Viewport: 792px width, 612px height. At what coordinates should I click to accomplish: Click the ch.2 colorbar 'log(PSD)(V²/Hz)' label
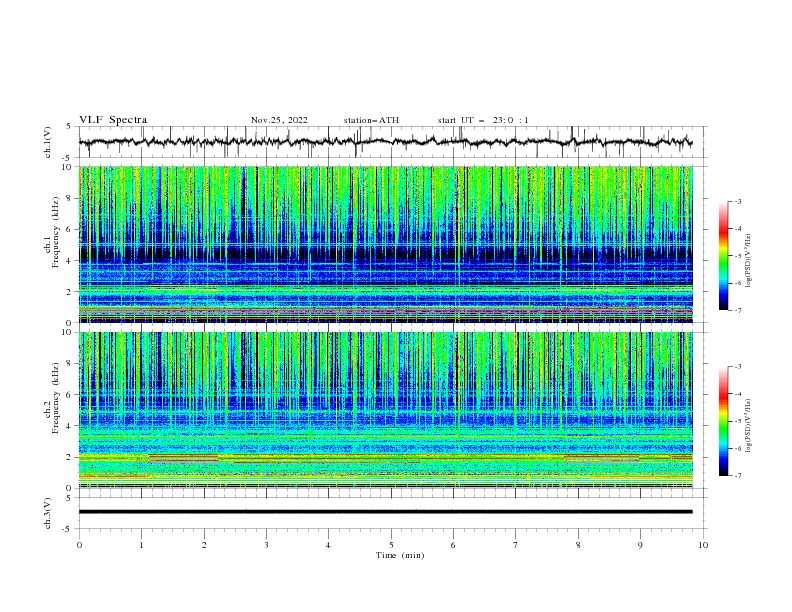748,425
